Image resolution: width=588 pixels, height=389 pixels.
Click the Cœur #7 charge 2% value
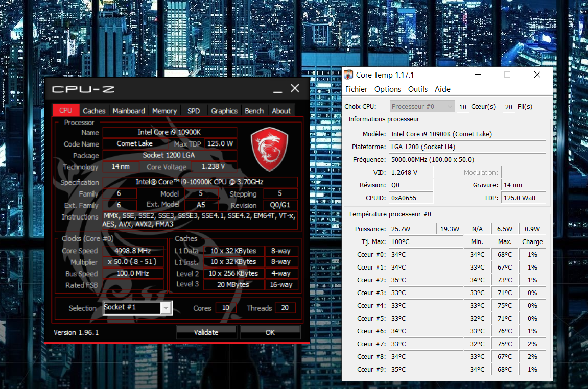coord(532,344)
